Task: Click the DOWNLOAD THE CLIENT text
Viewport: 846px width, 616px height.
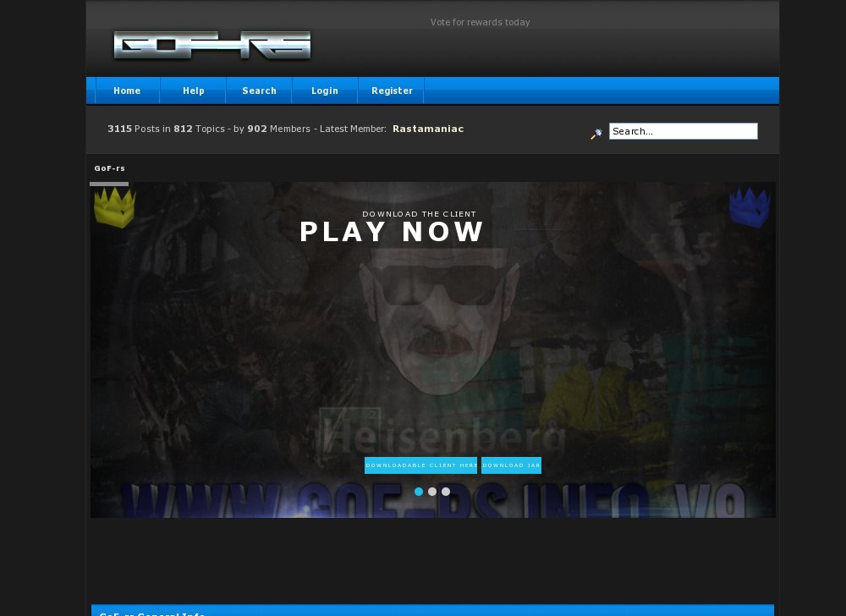Action: pos(420,214)
